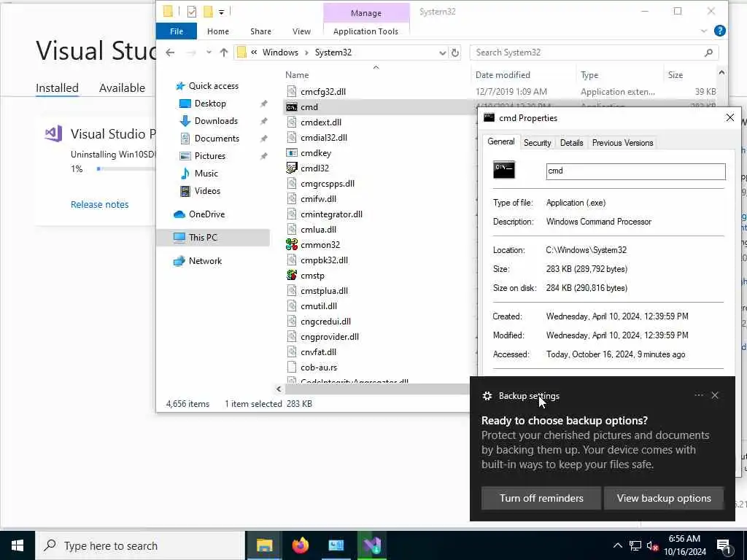Switch to Details tab in cmd Properties
The width and height of the screenshot is (747, 560).
coord(571,143)
